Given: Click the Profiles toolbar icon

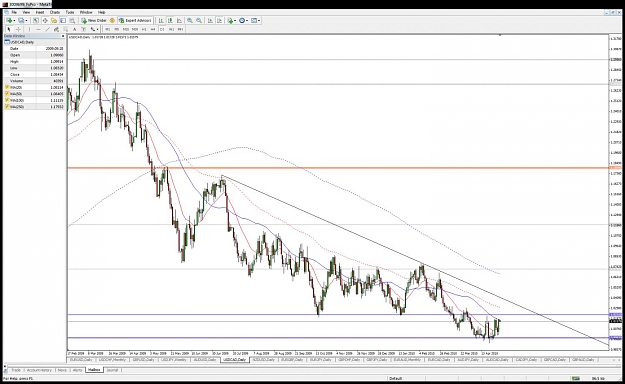Looking at the screenshot, I should pos(21,20).
